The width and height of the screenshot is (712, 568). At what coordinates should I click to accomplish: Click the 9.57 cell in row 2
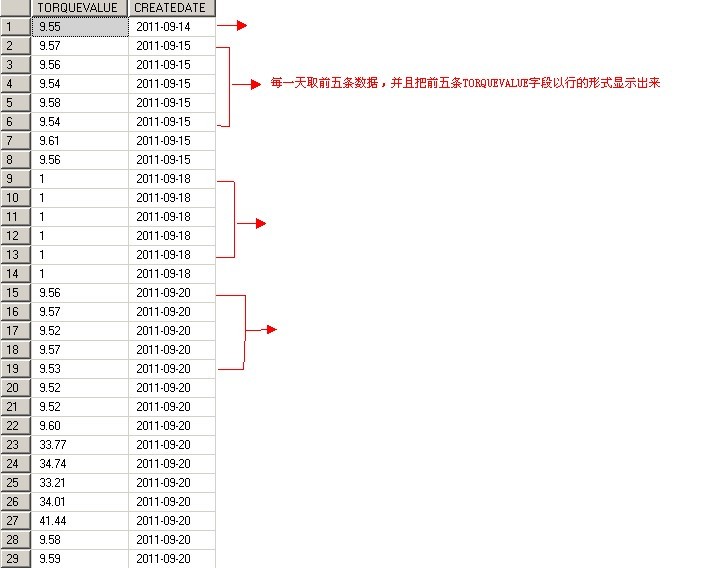point(80,46)
